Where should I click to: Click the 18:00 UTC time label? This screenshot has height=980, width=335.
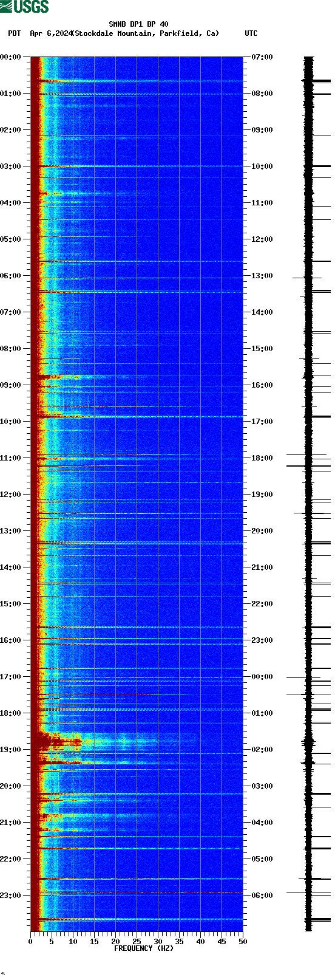[x=262, y=458]
